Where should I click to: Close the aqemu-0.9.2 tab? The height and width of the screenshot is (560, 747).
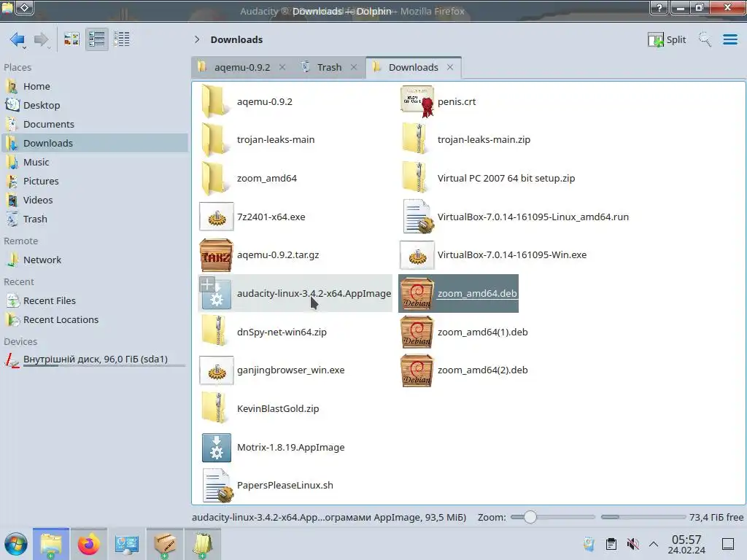point(282,67)
